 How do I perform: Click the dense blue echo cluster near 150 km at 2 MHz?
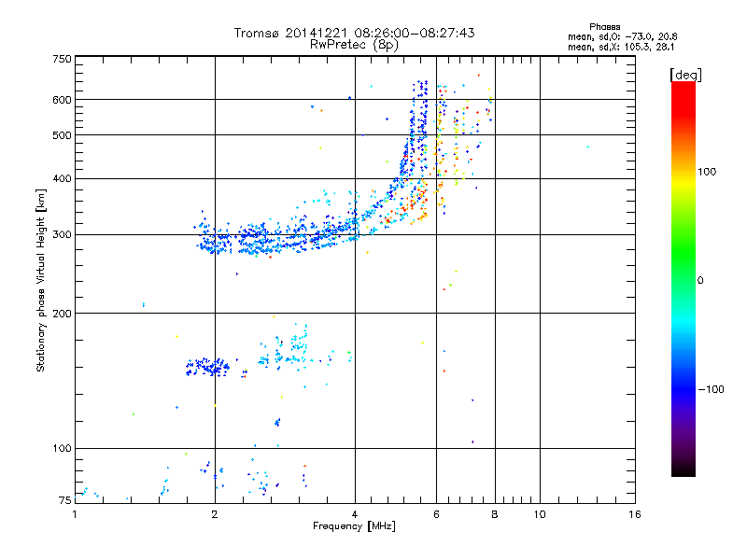click(207, 367)
